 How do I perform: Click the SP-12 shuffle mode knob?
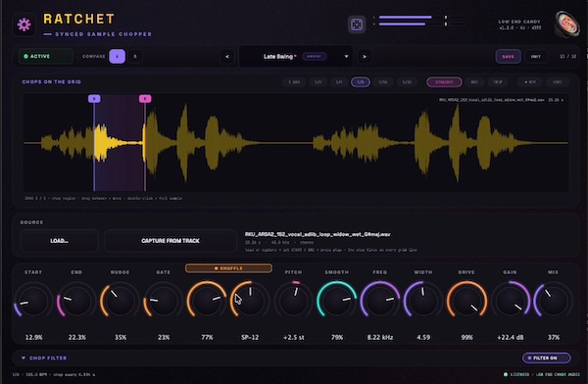[250, 301]
